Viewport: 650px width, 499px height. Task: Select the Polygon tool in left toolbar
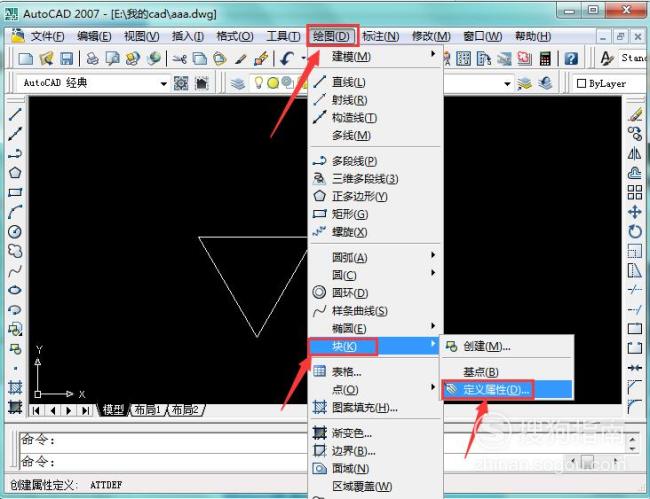coord(15,172)
